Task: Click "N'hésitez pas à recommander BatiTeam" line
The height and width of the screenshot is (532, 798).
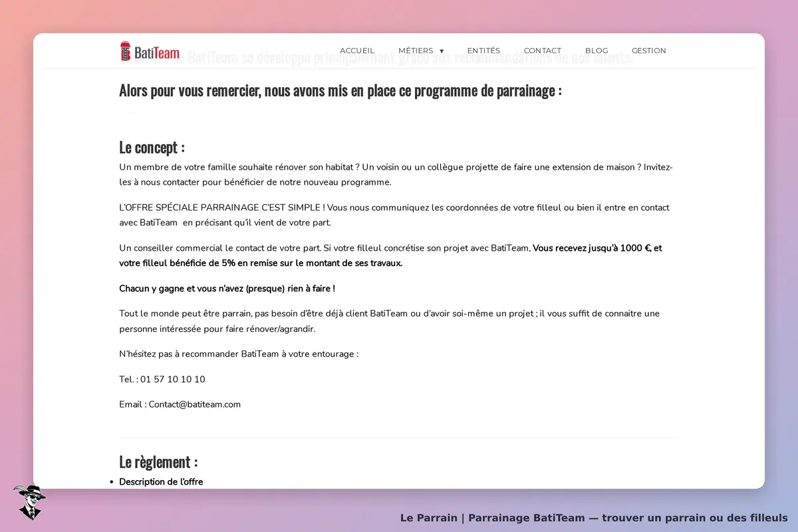Action: [x=239, y=354]
